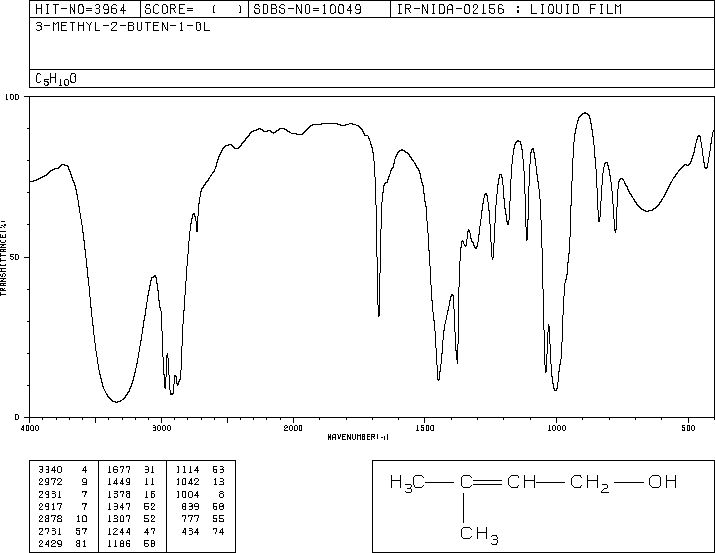Screen dimensions: 715x553
Task: Click the IR-NIDA-02156 LIQUID FILM label
Action: point(509,9)
